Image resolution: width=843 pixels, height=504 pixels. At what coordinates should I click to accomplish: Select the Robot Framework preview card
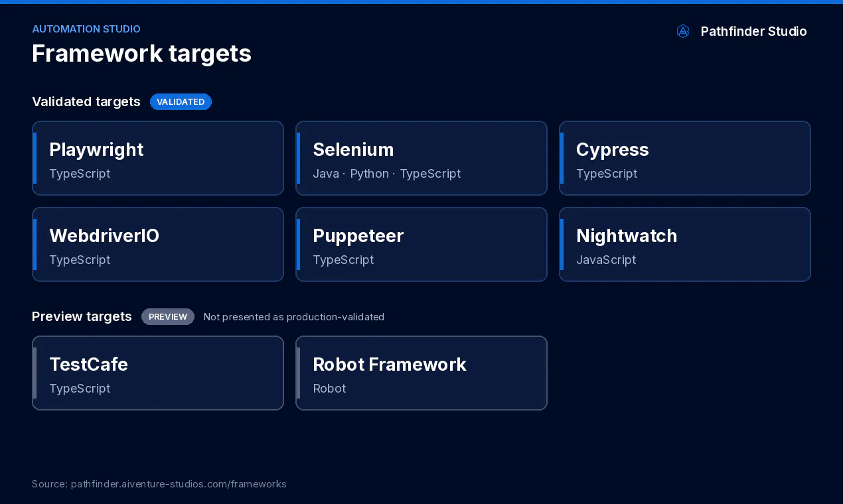tap(421, 373)
